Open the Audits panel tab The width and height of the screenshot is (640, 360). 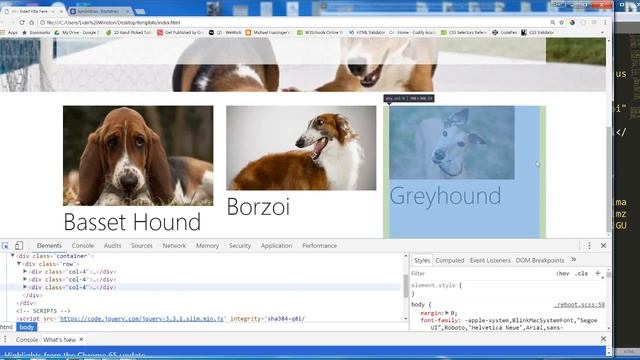pyautogui.click(x=112, y=246)
